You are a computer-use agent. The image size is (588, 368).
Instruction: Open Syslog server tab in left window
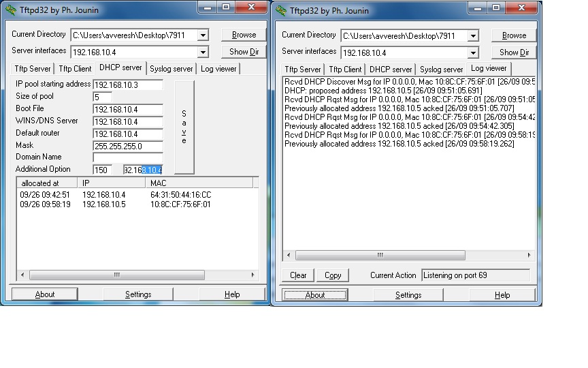pos(171,69)
